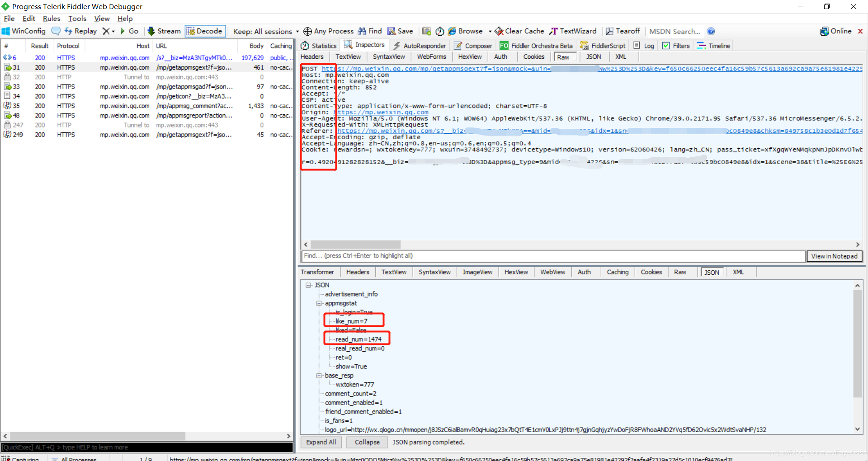The height and width of the screenshot is (461, 868).
Task: Click the QuickExec command box
Action: (147, 447)
